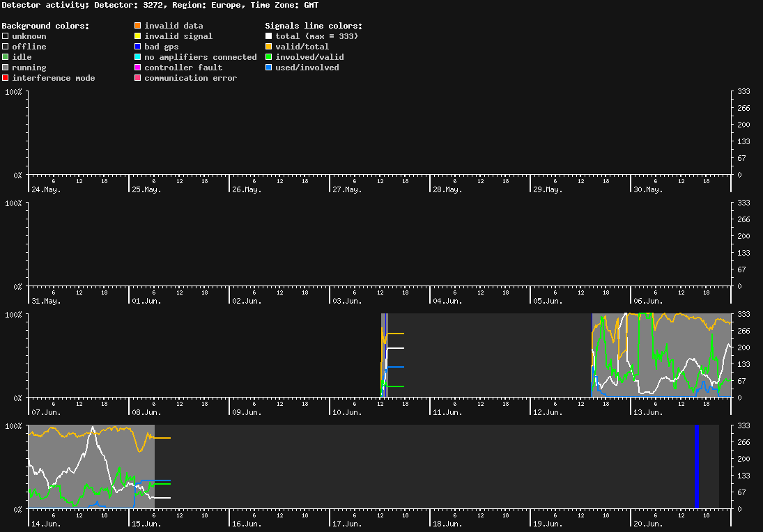763x532 pixels.
Task: Click the yellow 'invalid signal' swatch
Action: tap(138, 36)
